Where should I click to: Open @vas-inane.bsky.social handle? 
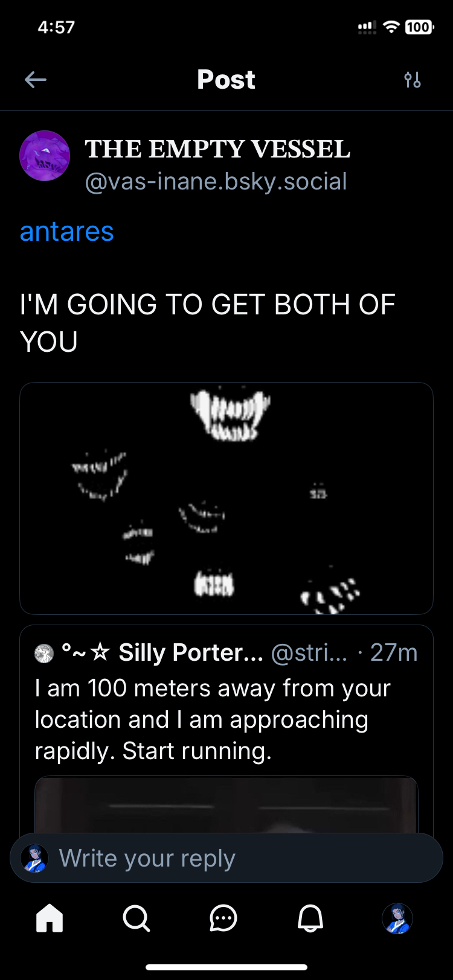coord(216,182)
